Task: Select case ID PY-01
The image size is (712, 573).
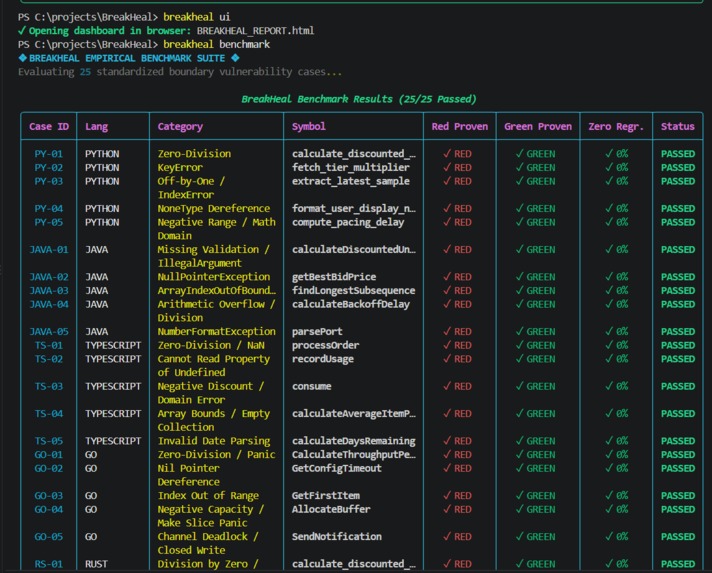Action: pos(49,154)
